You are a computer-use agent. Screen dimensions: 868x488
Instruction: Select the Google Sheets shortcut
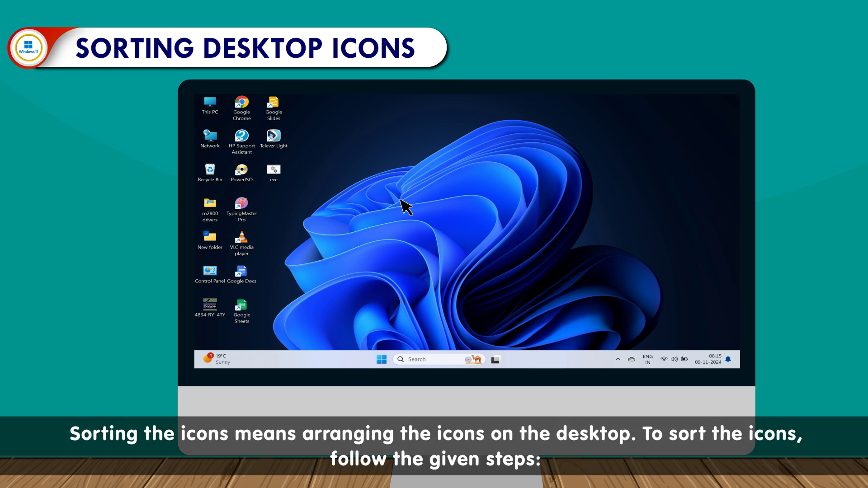241,305
